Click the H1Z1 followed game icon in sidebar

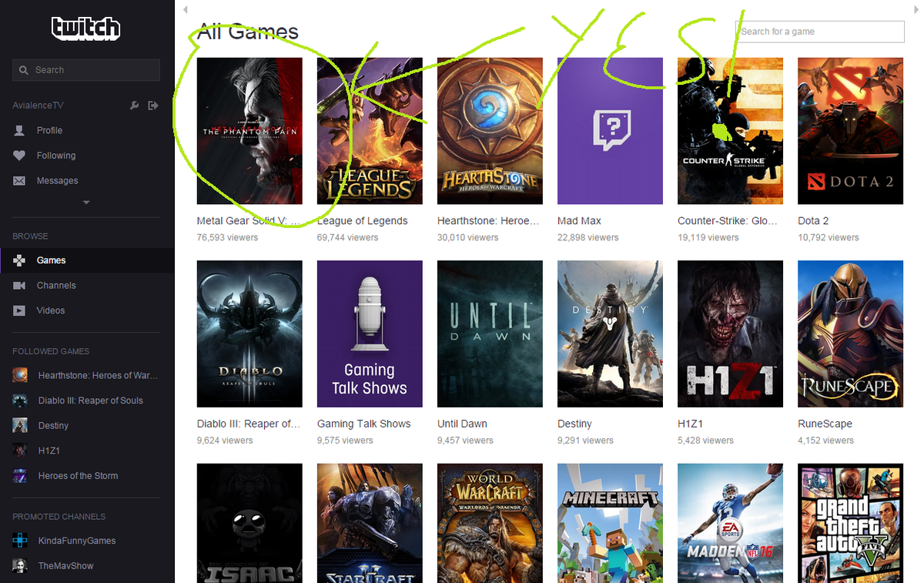pyautogui.click(x=20, y=451)
